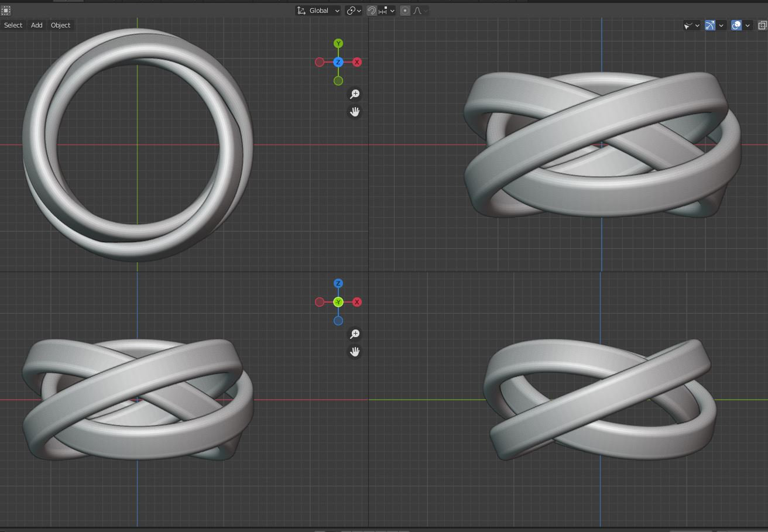Click blue Z axis on front view gizmo
This screenshot has width=768, height=532.
click(x=338, y=283)
